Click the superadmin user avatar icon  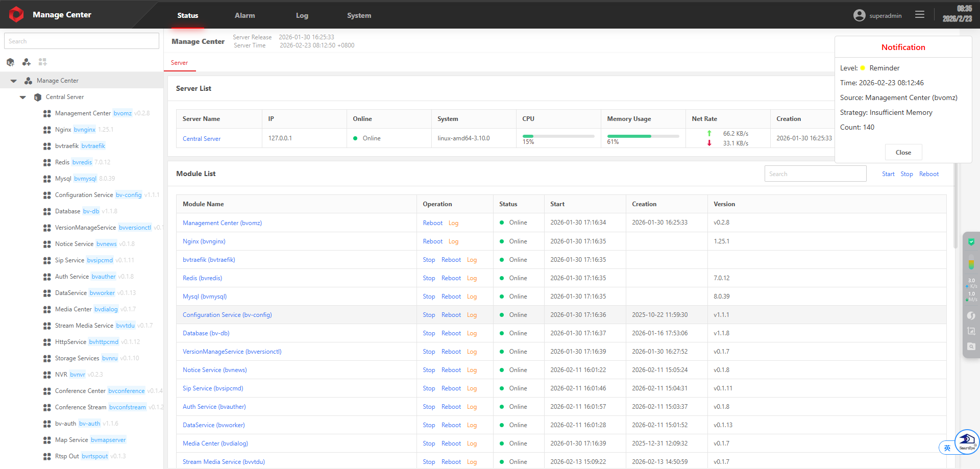point(860,15)
